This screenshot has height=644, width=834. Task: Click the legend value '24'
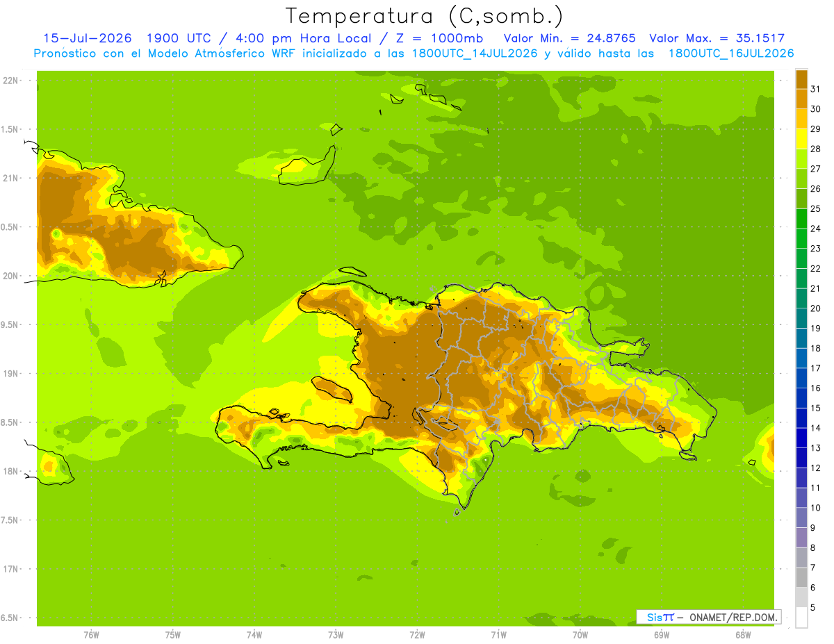pyautogui.click(x=815, y=229)
